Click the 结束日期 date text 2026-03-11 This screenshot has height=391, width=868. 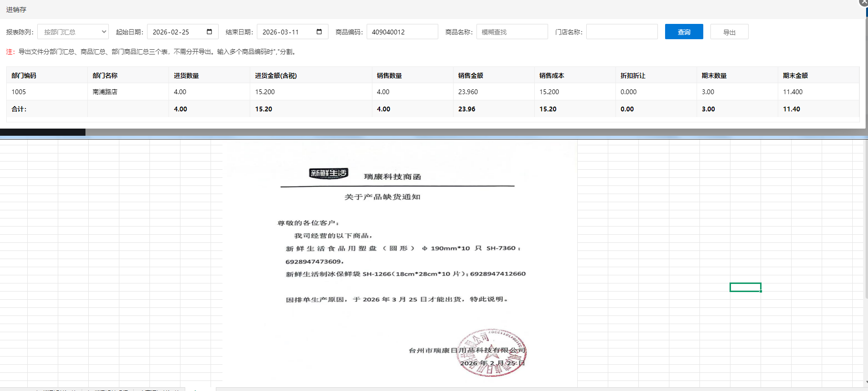(x=281, y=32)
